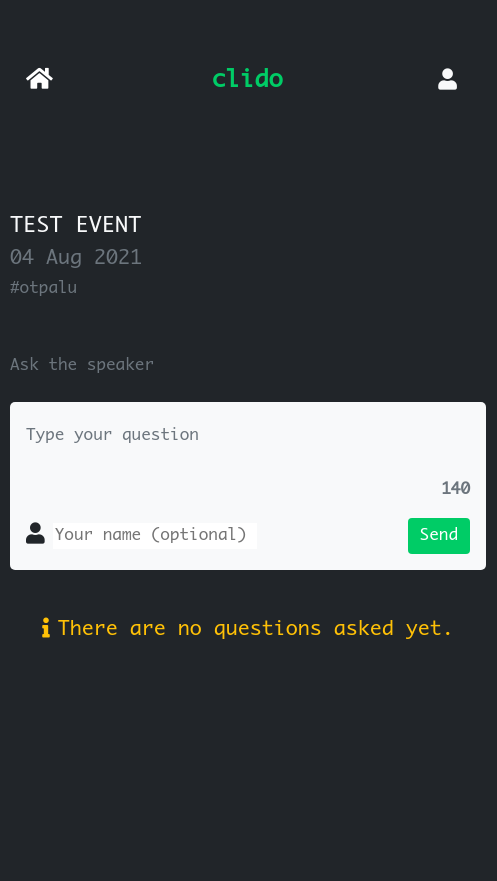Click the Ask the speaker label
This screenshot has width=497, height=881.
tap(81, 365)
